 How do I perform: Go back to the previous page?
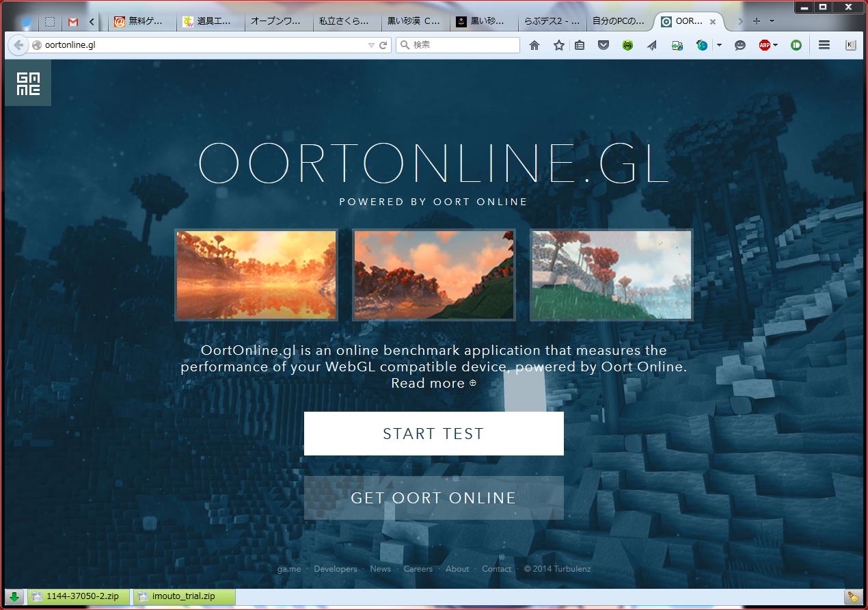(x=18, y=45)
